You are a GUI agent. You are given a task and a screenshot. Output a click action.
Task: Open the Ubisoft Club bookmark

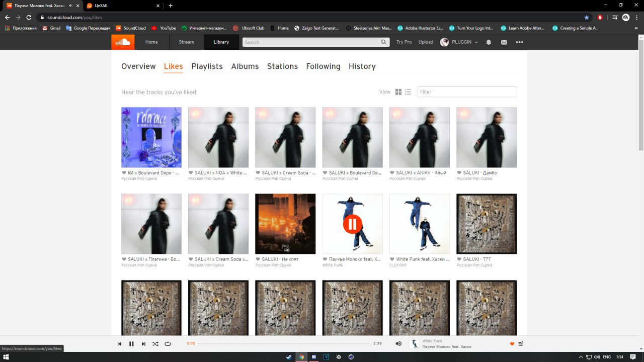(x=249, y=28)
